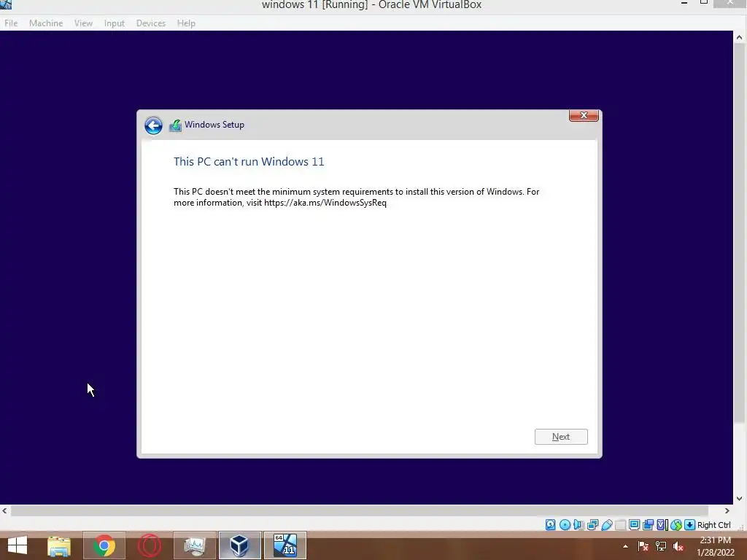This screenshot has width=747, height=560.
Task: Click the vertical scrollbar up arrow
Action: pyautogui.click(x=740, y=37)
